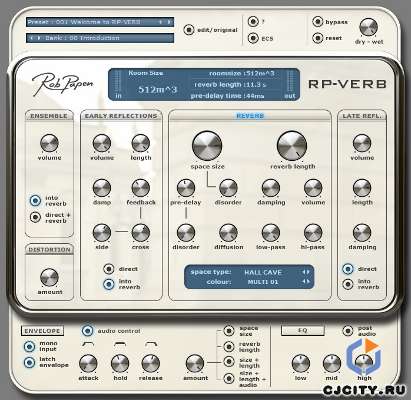Image resolution: width=411 pixels, height=400 pixels.
Task: Click the question mark help button
Action: [253, 22]
